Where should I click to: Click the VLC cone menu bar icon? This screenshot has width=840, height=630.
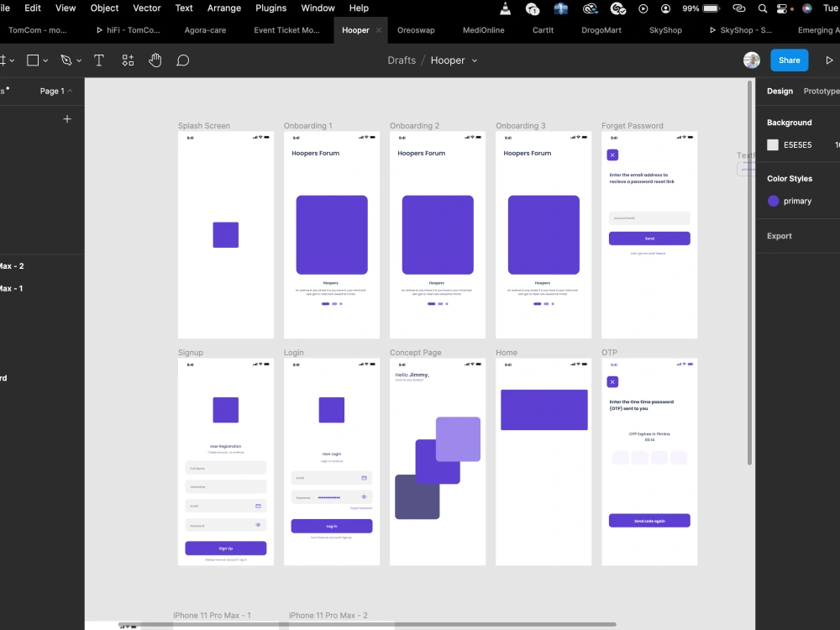505,8
